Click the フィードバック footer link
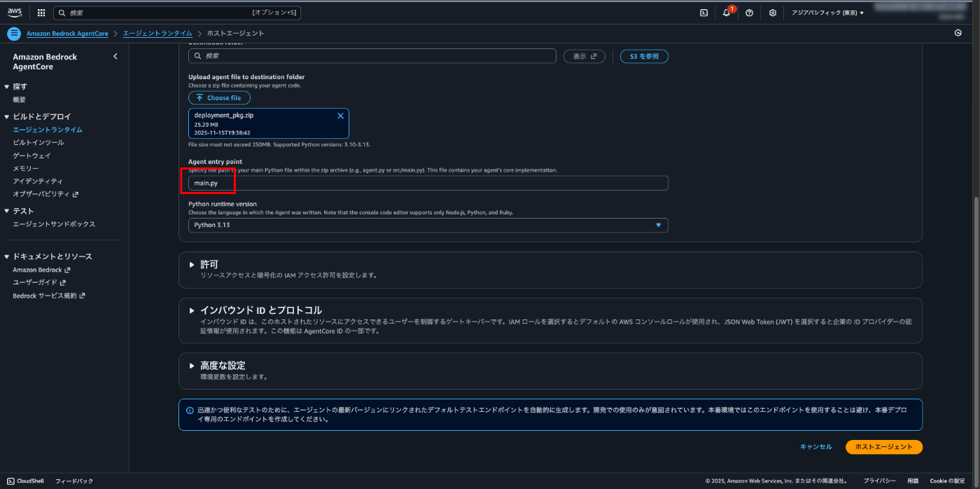980x489 pixels. (74, 481)
